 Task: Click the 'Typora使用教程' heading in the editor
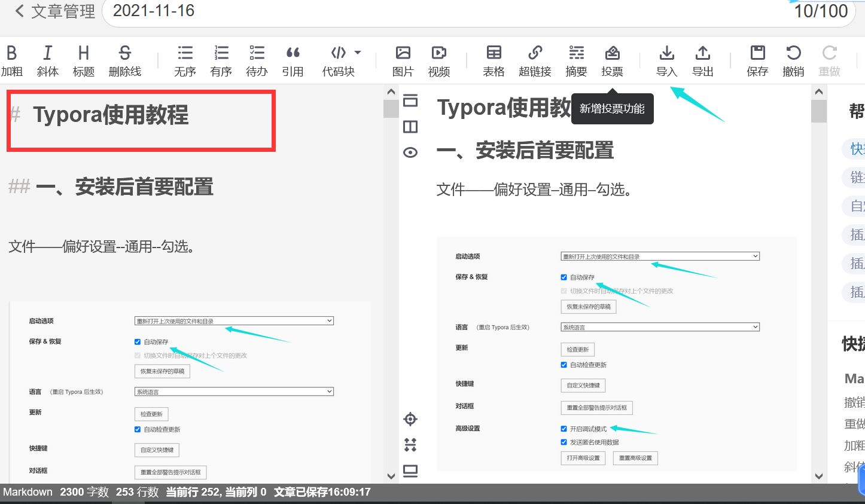[111, 115]
